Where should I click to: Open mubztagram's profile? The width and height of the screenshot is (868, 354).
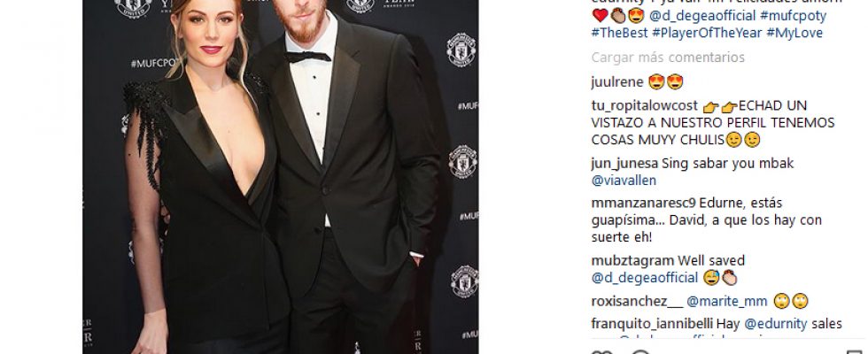[x=632, y=261]
